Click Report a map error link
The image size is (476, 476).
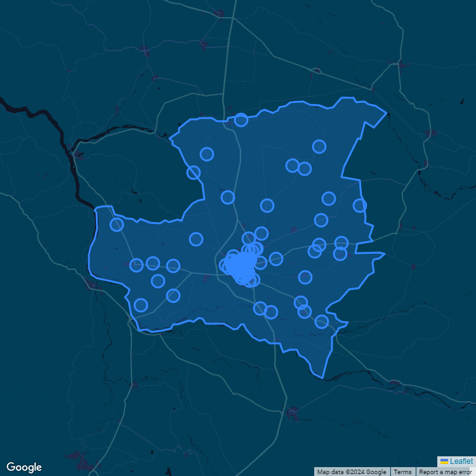click(x=445, y=472)
